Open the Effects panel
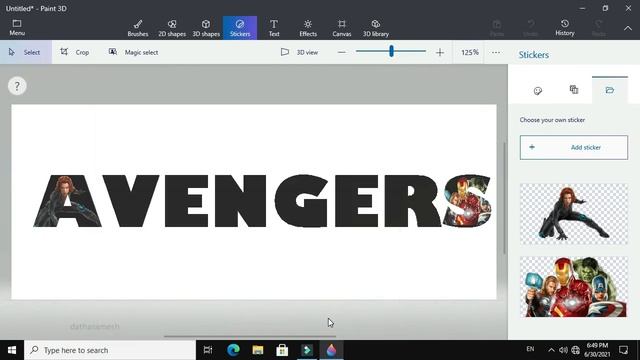The width and height of the screenshot is (640, 360). coord(308,28)
